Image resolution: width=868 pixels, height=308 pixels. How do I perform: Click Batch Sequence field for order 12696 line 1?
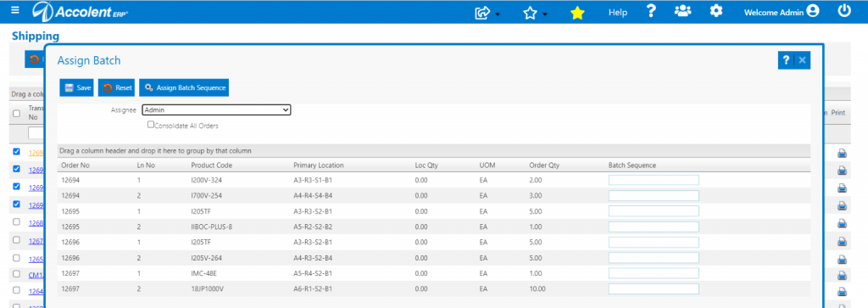tap(654, 242)
